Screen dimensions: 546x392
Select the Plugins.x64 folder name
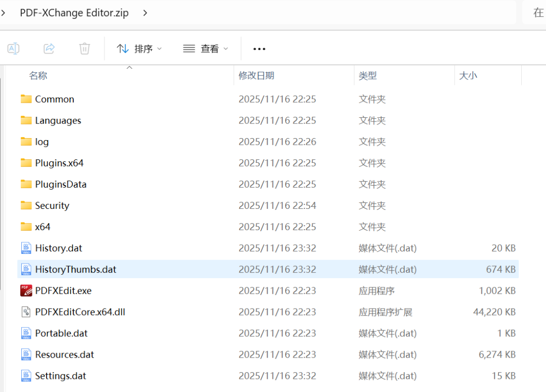(x=59, y=163)
